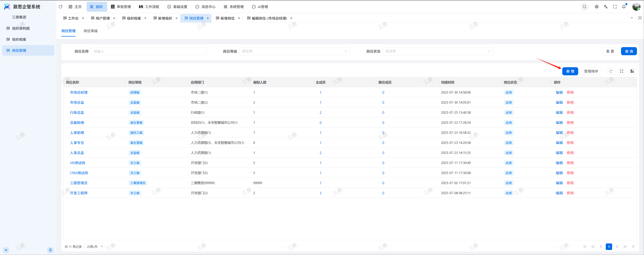Click the 岗位名称 input field
The image size is (644, 255).
(149, 51)
